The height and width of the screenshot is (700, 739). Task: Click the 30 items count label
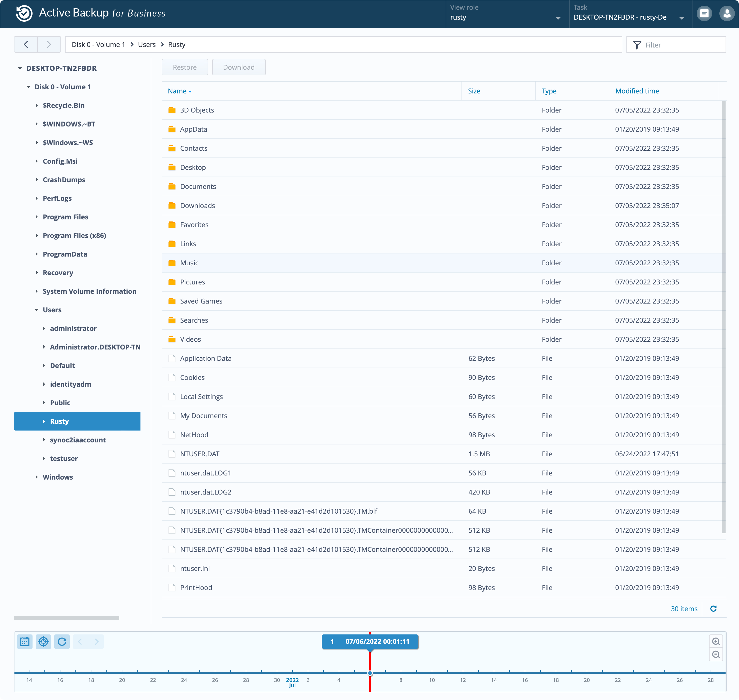click(x=684, y=609)
